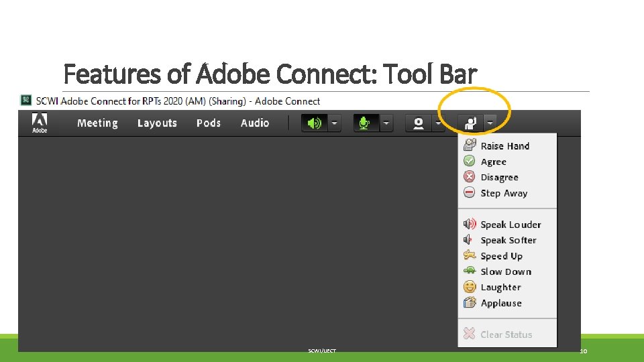Select the Laughter status
Viewport: 644px width, 362px height.
point(507,287)
